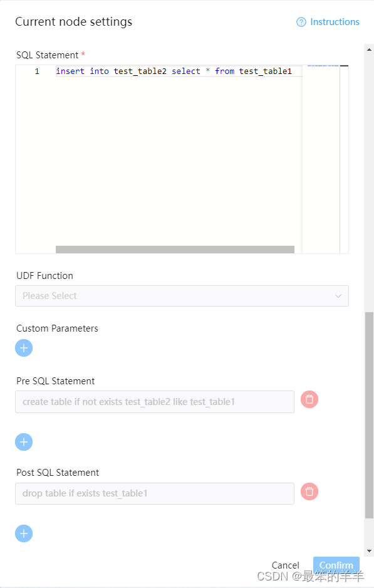Add another Post SQL Statement with plus icon
Viewport: 374px width, 588px height.
pyautogui.click(x=24, y=533)
